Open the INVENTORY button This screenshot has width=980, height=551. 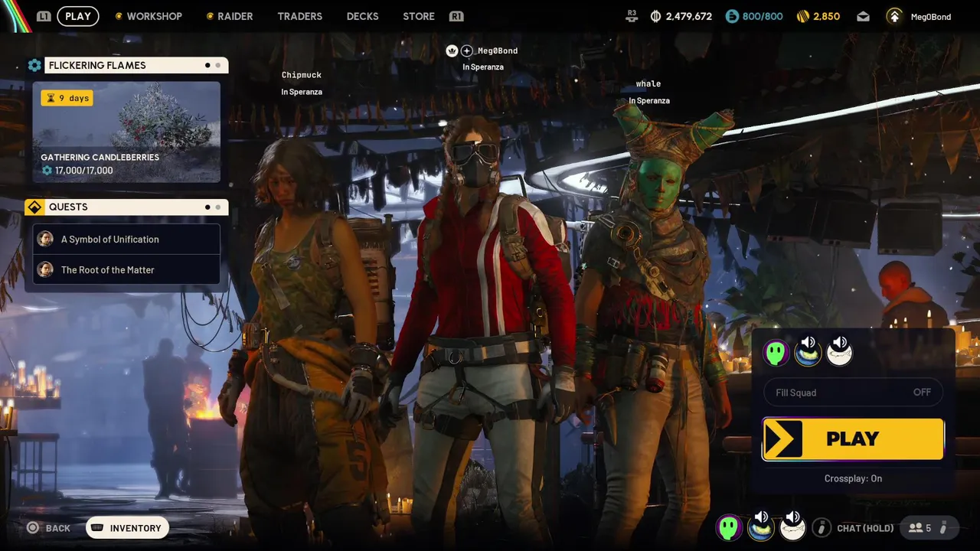127,528
